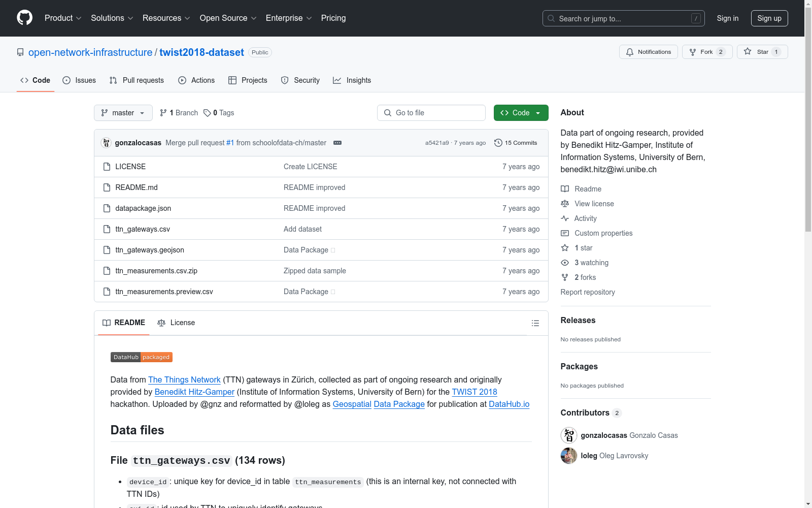Open the 15 Commits history link
812x508 pixels.
coord(516,143)
